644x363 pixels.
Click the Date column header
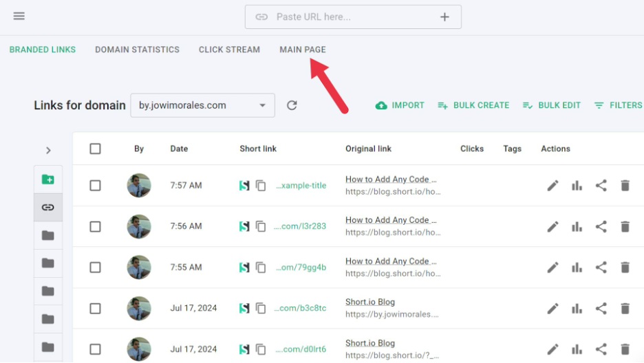179,149
